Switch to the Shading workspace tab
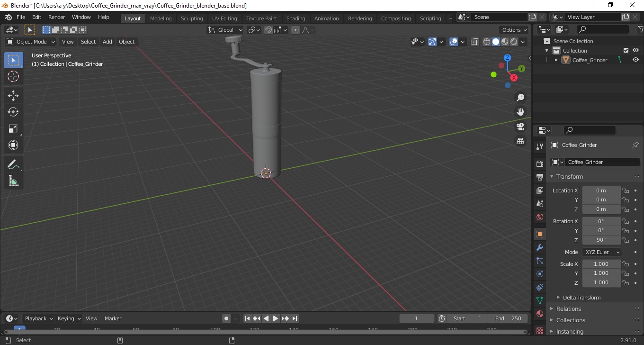This screenshot has height=345, width=644. point(295,18)
